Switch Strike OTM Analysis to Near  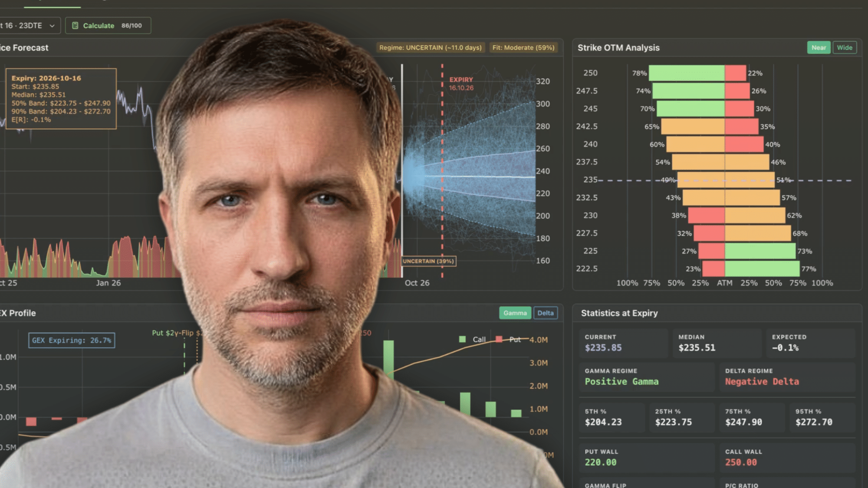click(819, 48)
